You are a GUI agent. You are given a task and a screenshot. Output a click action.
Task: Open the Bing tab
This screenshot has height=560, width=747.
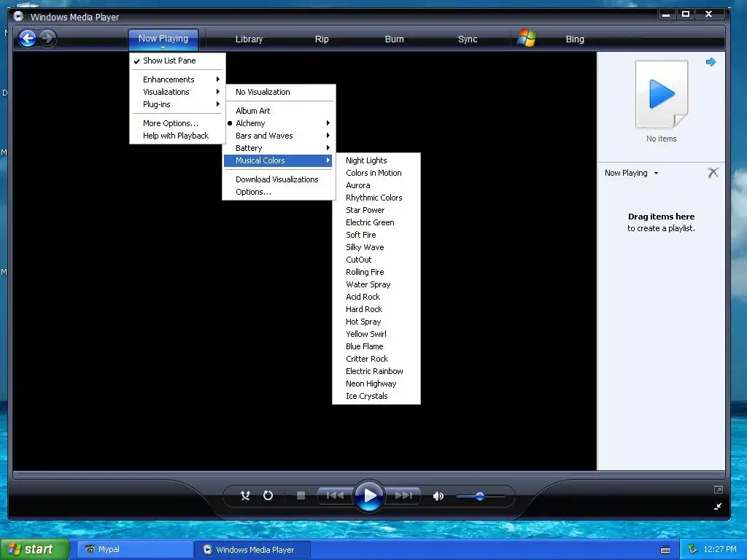coord(575,39)
